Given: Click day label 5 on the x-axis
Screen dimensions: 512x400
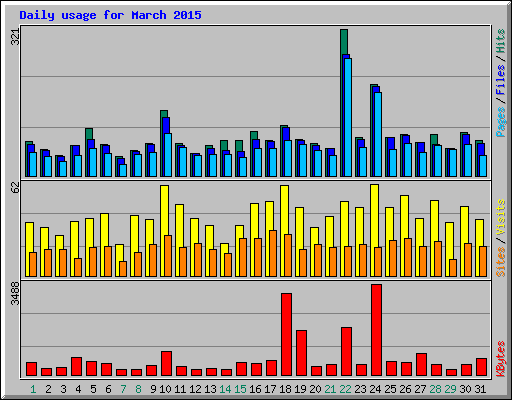Looking at the screenshot, I should tap(93, 389).
